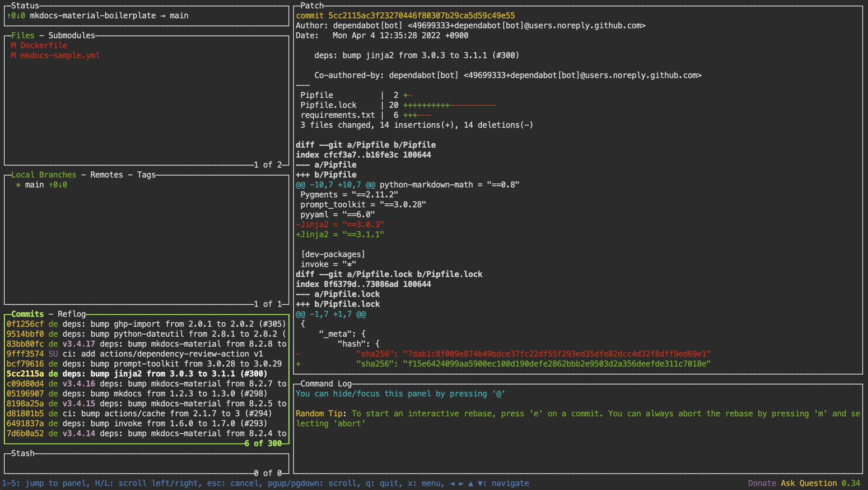The image size is (868, 490).
Task: Open the Tags tab
Action: pyautogui.click(x=146, y=174)
